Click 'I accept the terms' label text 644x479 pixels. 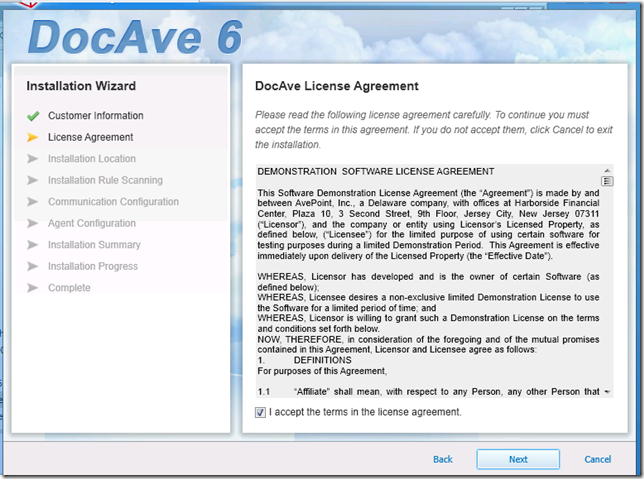[365, 412]
